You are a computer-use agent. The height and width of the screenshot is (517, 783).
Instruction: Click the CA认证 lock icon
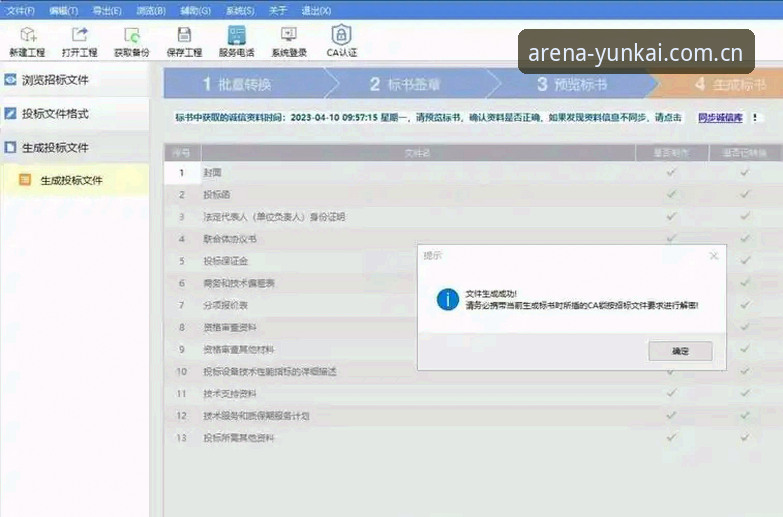(x=342, y=42)
